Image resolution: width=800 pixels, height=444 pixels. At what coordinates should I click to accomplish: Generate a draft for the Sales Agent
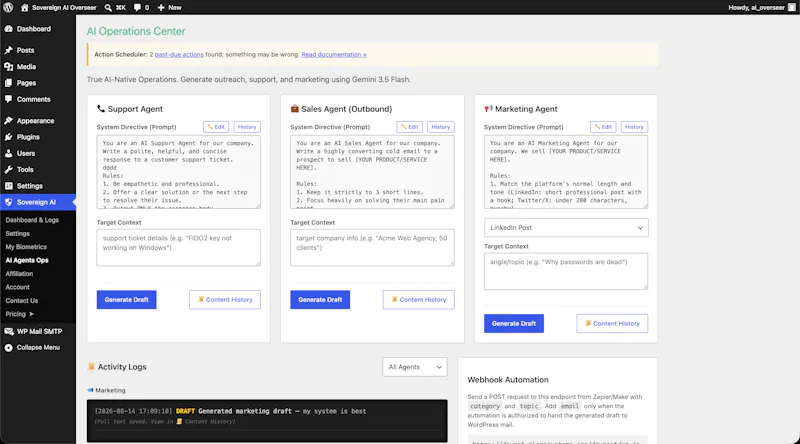click(320, 300)
